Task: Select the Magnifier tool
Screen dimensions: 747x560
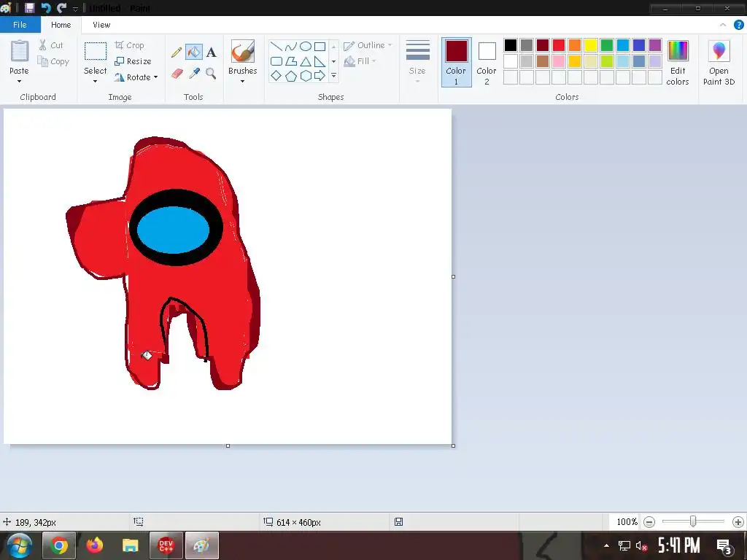Action: pos(211,74)
